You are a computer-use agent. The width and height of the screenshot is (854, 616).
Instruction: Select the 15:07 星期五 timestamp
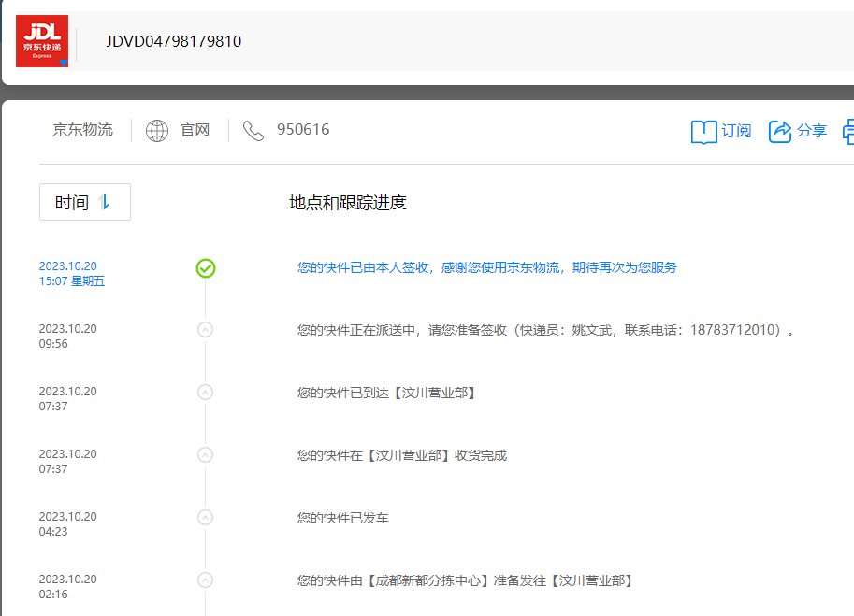pyautogui.click(x=72, y=281)
